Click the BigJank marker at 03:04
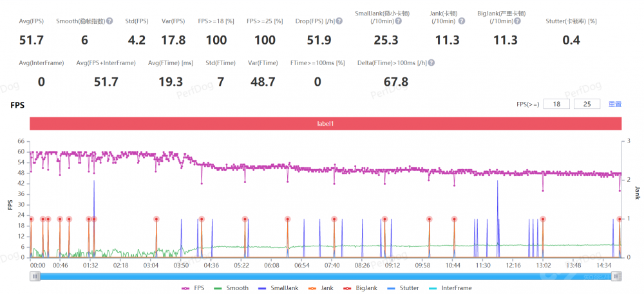Image resolution: width=644 pixels, height=294 pixels. (156, 219)
